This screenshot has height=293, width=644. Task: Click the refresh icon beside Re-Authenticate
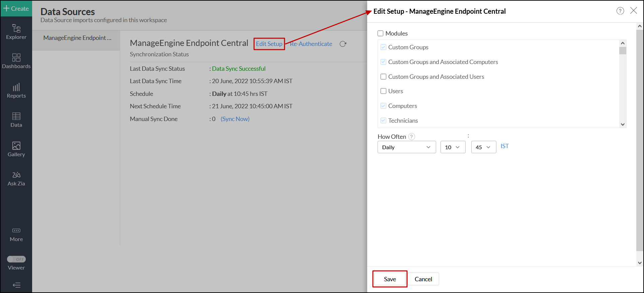tap(343, 44)
